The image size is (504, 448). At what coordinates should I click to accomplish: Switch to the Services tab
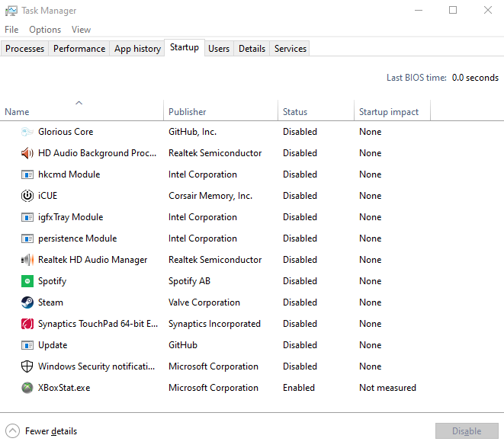click(291, 49)
